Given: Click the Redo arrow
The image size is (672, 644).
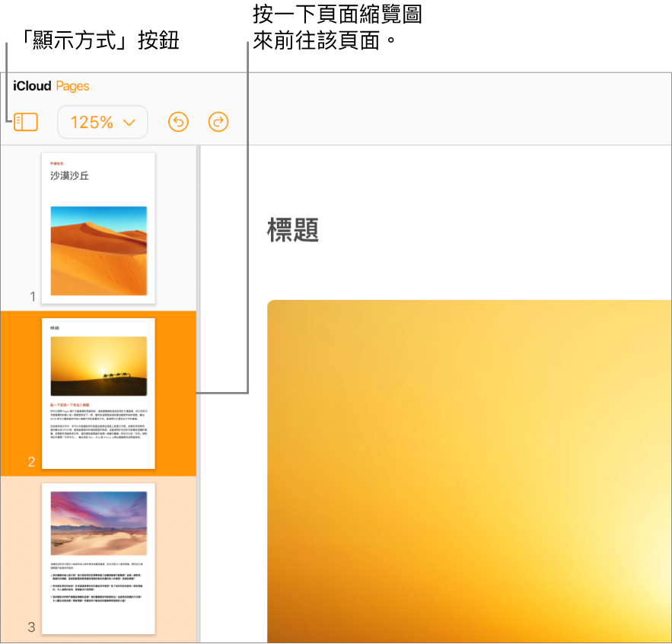Looking at the screenshot, I should point(218,122).
